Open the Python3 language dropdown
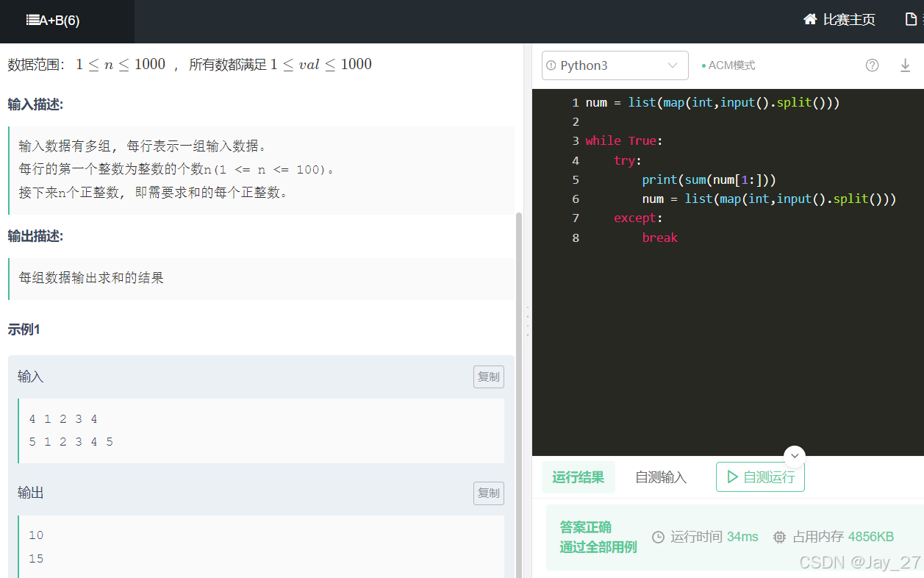 coord(615,65)
